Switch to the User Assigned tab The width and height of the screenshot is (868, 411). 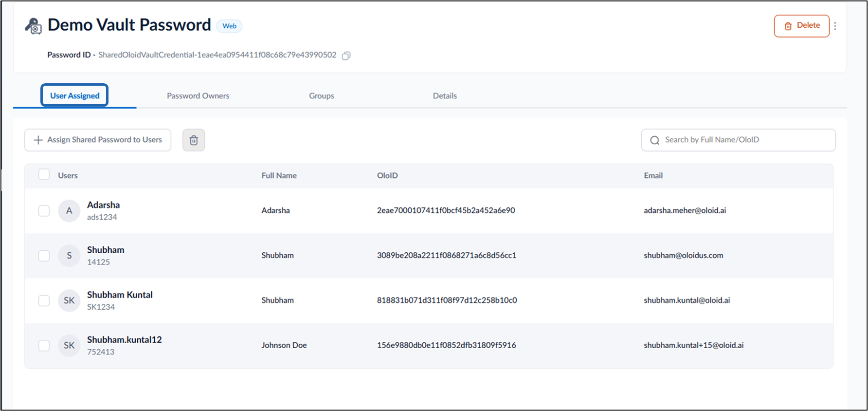pyautogui.click(x=74, y=95)
